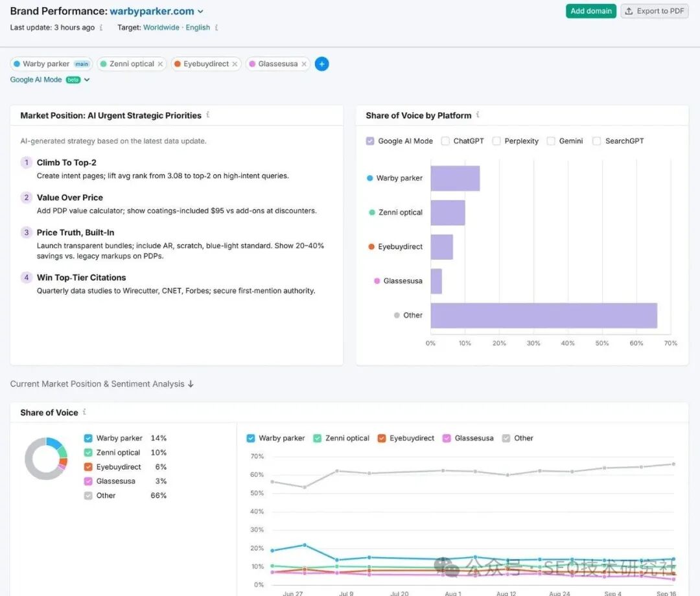Click info icon next to AI Urgent Strategic Priorities
The height and width of the screenshot is (596, 700).
click(x=208, y=115)
